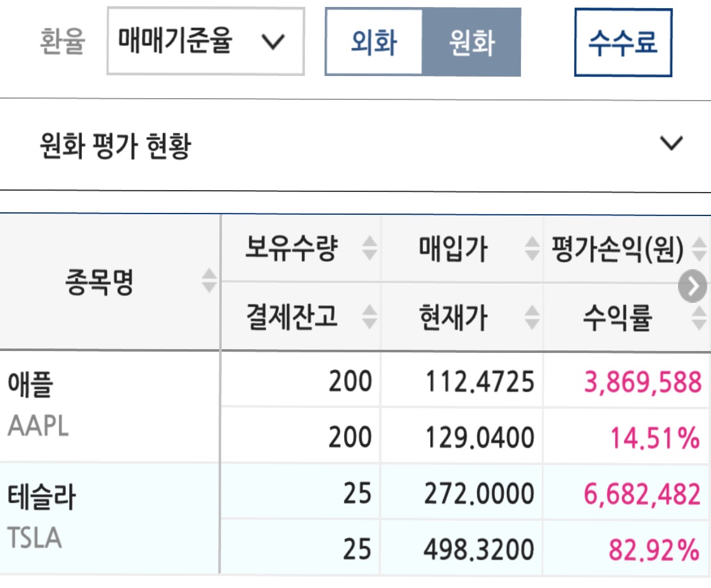This screenshot has width=711, height=588.
Task: Select the TSLA ticker label
Action: tap(34, 538)
